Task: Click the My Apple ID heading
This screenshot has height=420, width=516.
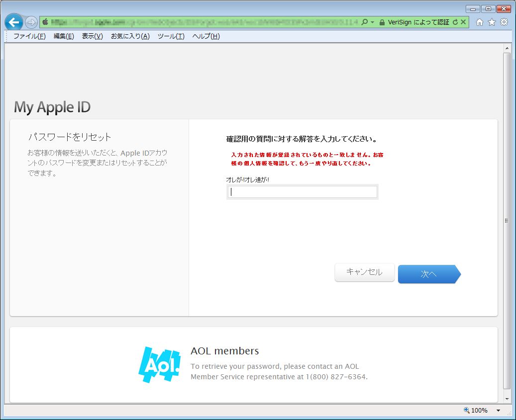Action: (52, 107)
